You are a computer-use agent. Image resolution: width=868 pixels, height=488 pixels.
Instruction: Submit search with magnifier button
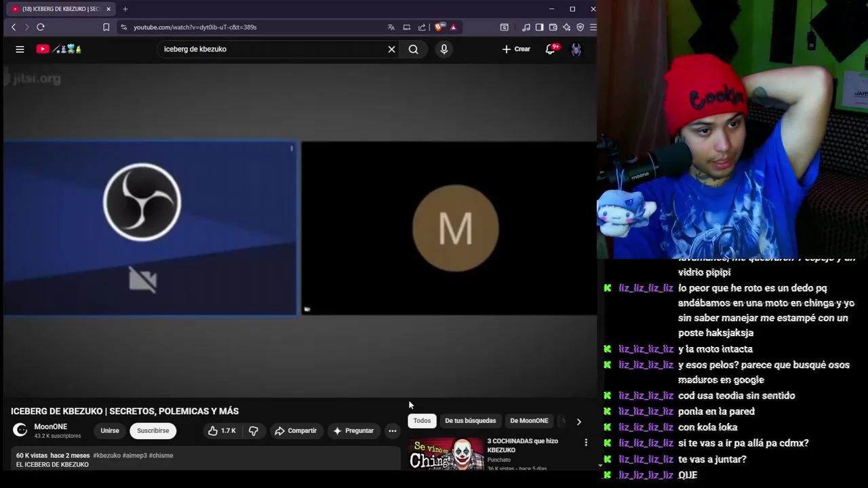414,49
